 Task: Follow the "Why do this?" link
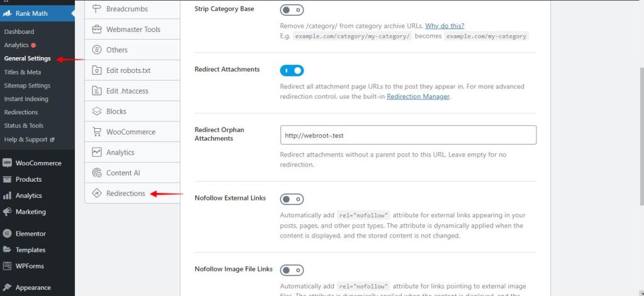(x=445, y=26)
